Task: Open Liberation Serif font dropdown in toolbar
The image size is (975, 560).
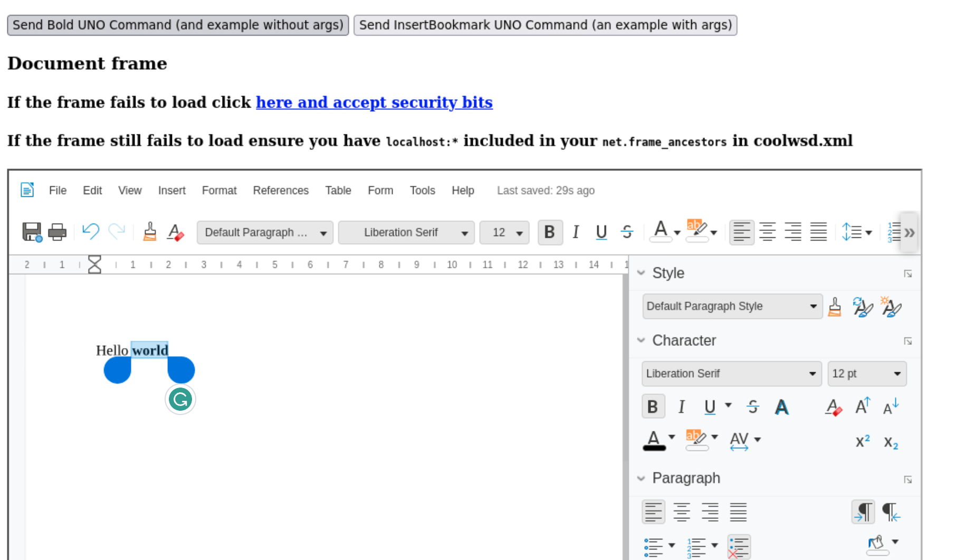Action: point(406,233)
